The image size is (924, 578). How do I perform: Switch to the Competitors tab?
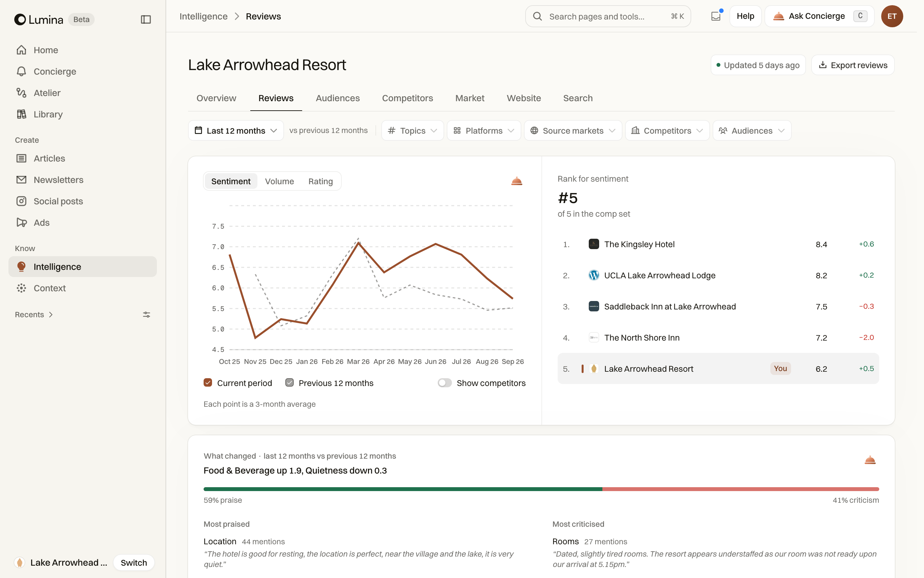click(x=407, y=98)
